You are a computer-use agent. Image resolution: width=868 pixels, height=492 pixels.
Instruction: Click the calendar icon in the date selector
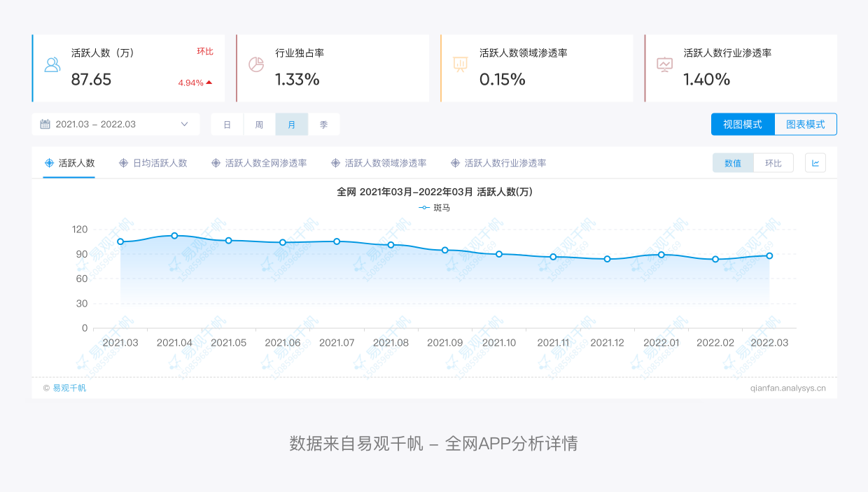click(x=45, y=123)
